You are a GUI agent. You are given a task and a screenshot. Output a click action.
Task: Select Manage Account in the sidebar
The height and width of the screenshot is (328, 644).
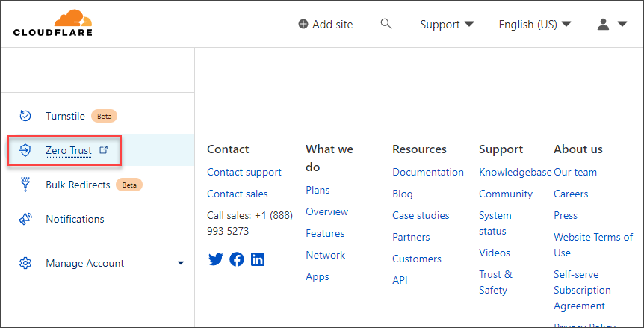[85, 263]
